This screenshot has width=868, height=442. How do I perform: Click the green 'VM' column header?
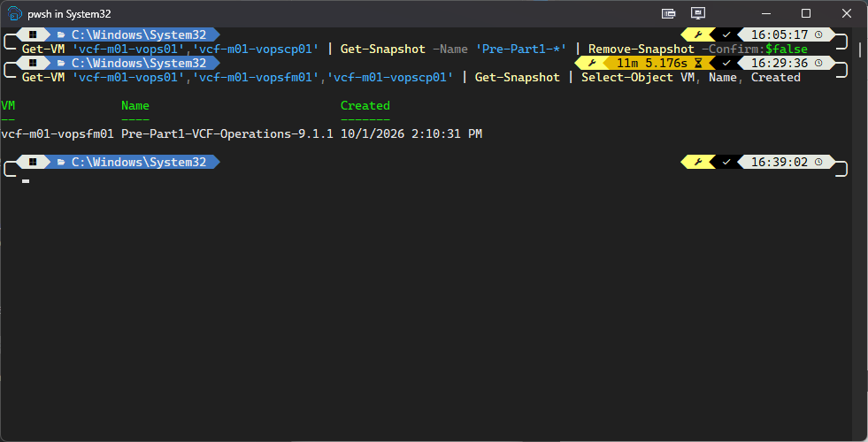[8, 106]
